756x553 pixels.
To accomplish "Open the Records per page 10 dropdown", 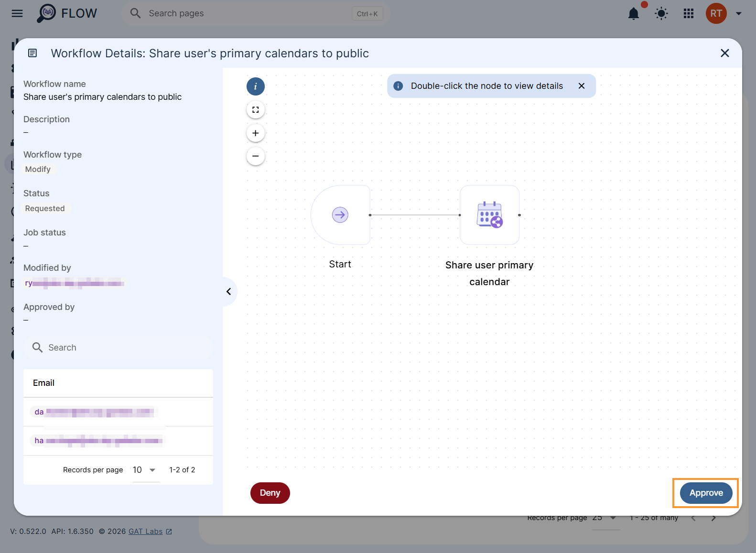I will (145, 470).
